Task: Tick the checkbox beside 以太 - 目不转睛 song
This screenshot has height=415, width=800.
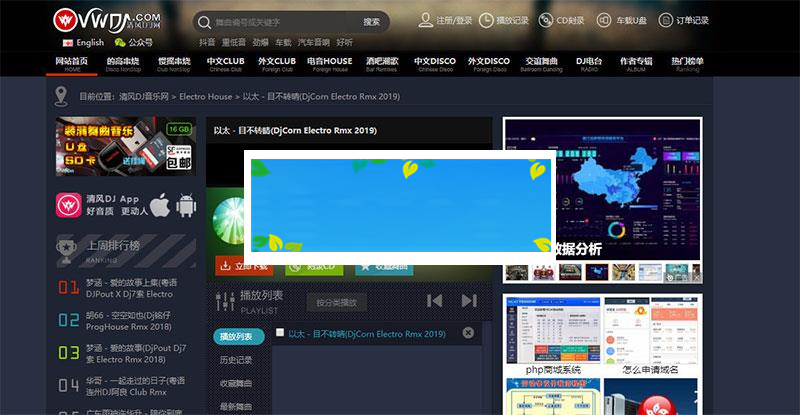Action: coord(280,333)
